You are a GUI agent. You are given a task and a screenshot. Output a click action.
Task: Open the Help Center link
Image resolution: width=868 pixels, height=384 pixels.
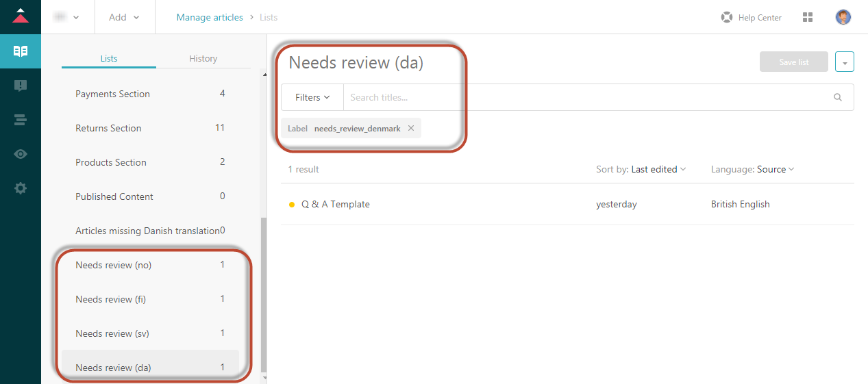752,17
